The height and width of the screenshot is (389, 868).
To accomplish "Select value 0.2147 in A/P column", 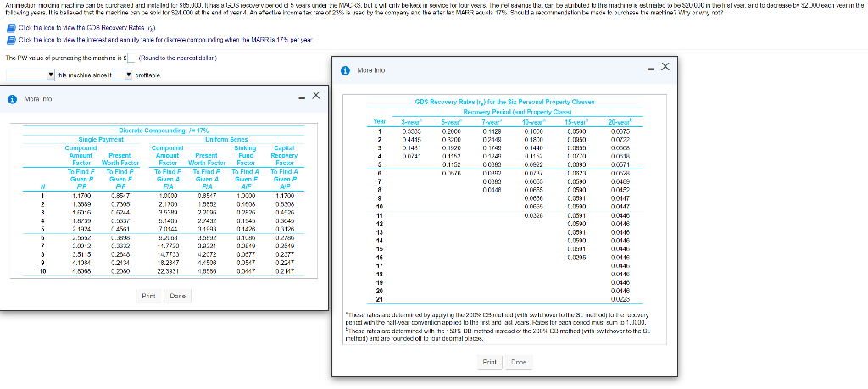I will 285,272.
